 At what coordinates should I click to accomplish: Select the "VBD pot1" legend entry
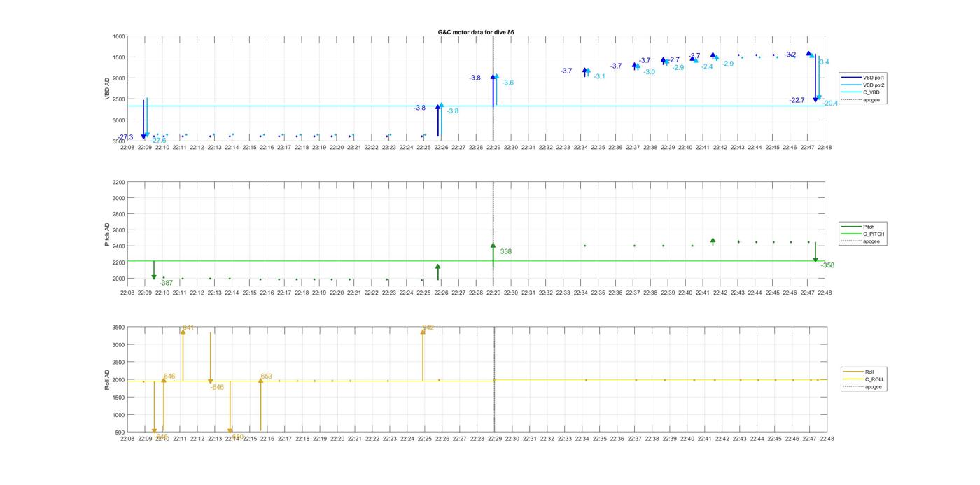click(x=864, y=78)
